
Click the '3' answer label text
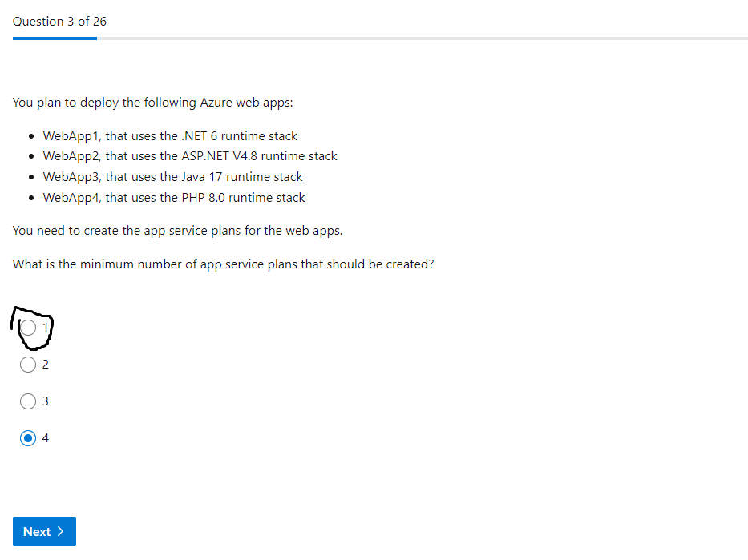46,401
